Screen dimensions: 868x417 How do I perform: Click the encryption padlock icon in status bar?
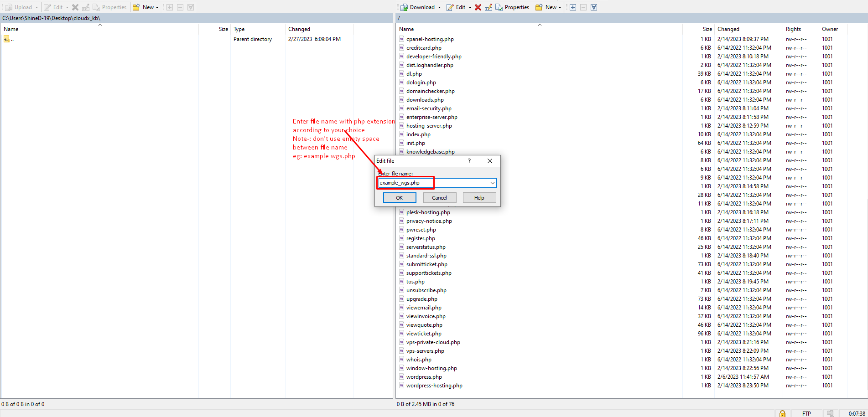(x=782, y=413)
